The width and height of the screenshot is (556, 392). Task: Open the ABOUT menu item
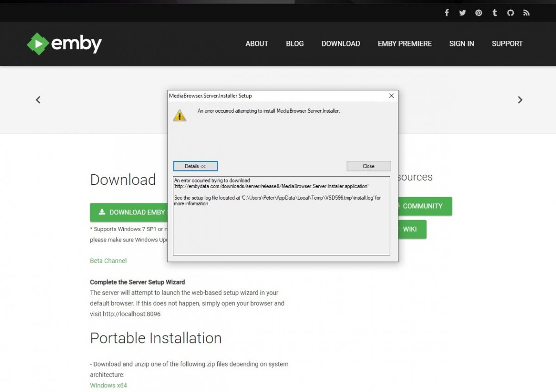[257, 44]
